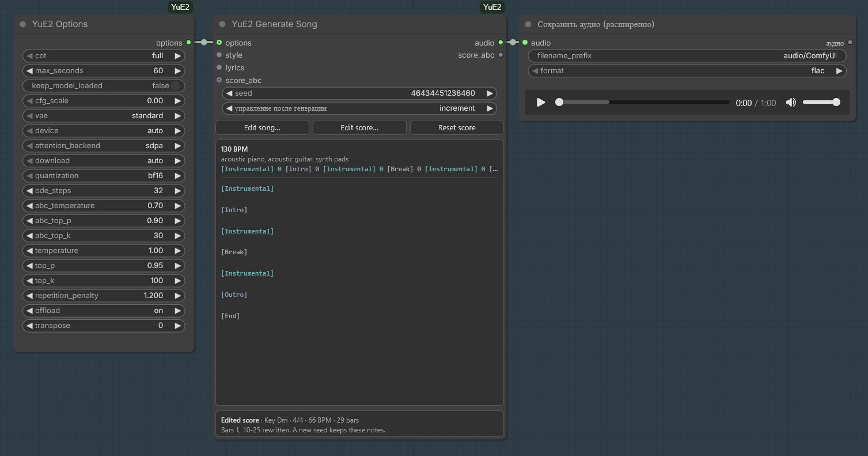Toggle offload setting with right arrow
Image resolution: width=868 pixels, height=456 pixels.
coord(178,311)
